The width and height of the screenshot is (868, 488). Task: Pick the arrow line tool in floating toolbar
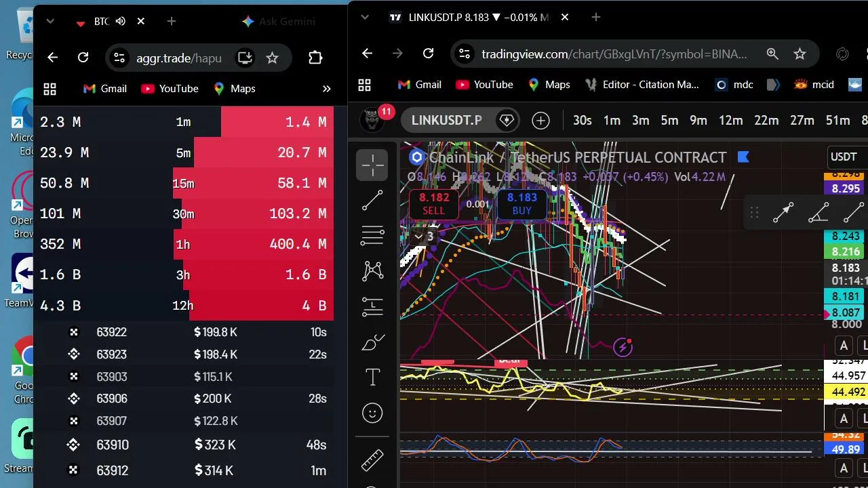[783, 213]
